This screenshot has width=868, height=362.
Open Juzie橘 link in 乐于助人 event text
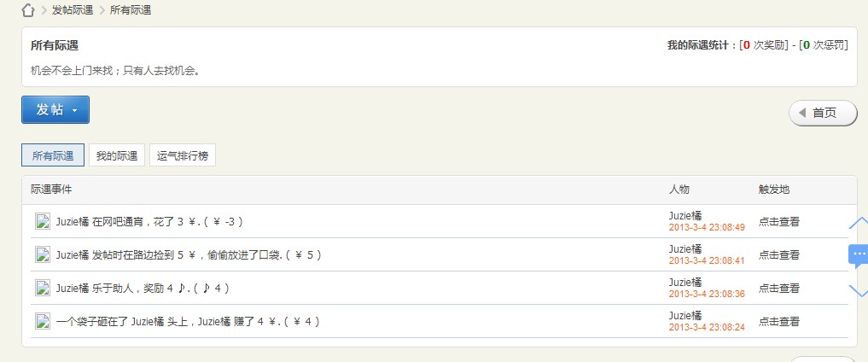click(73, 288)
